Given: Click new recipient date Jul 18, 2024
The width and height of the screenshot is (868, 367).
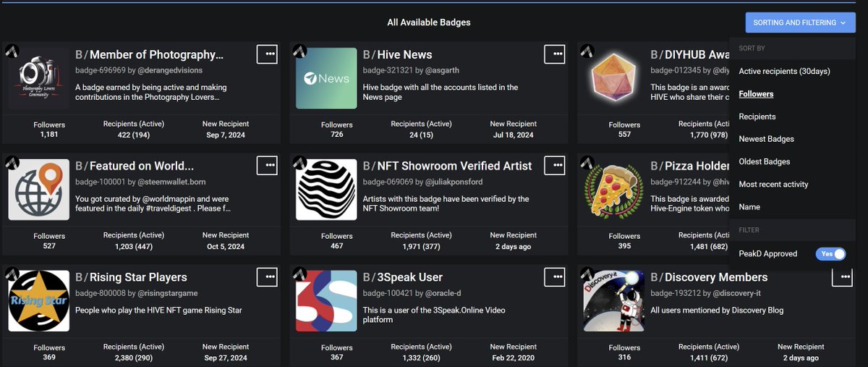Looking at the screenshot, I should click(x=514, y=135).
